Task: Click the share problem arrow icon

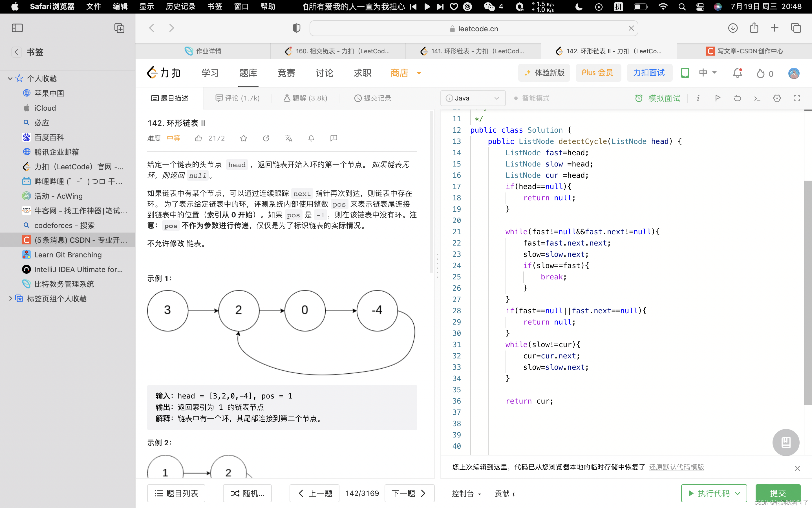Action: pos(266,138)
